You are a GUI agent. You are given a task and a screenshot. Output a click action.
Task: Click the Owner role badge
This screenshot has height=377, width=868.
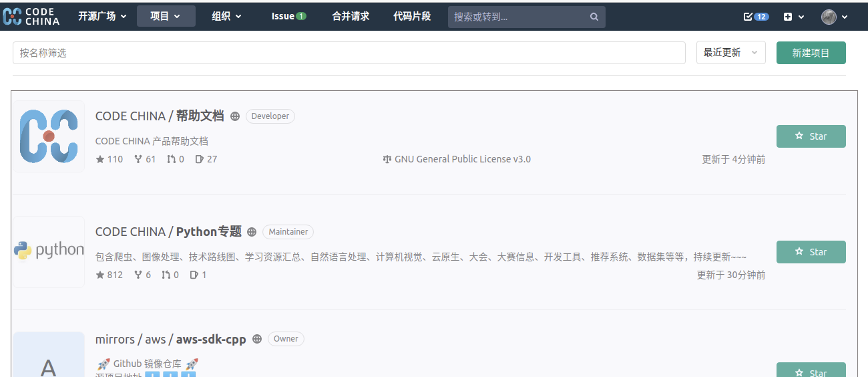coord(286,339)
